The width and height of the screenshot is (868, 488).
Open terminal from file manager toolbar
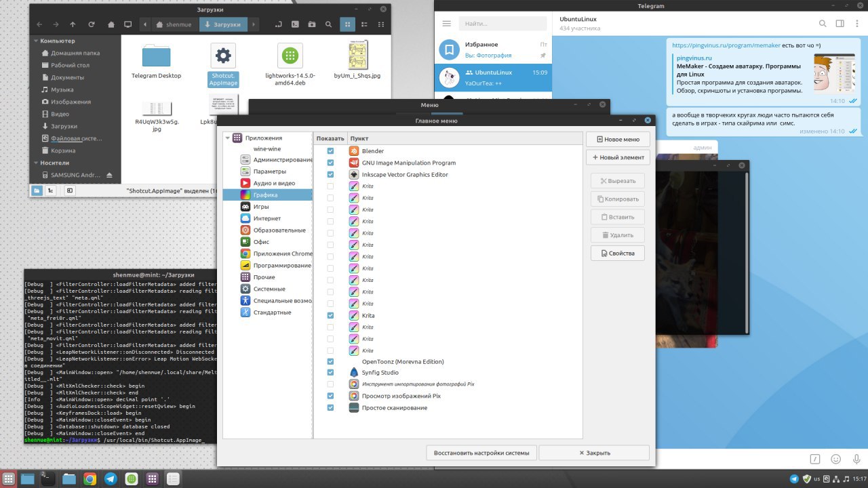[296, 24]
